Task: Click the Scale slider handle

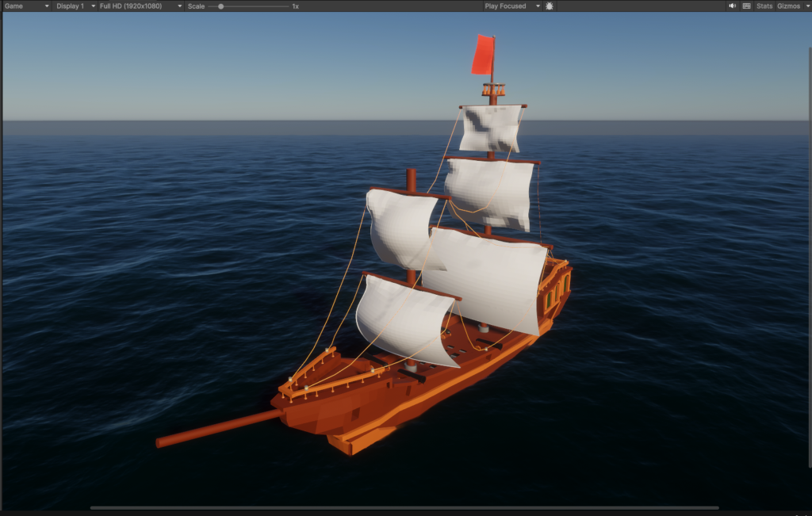Action: coord(220,6)
